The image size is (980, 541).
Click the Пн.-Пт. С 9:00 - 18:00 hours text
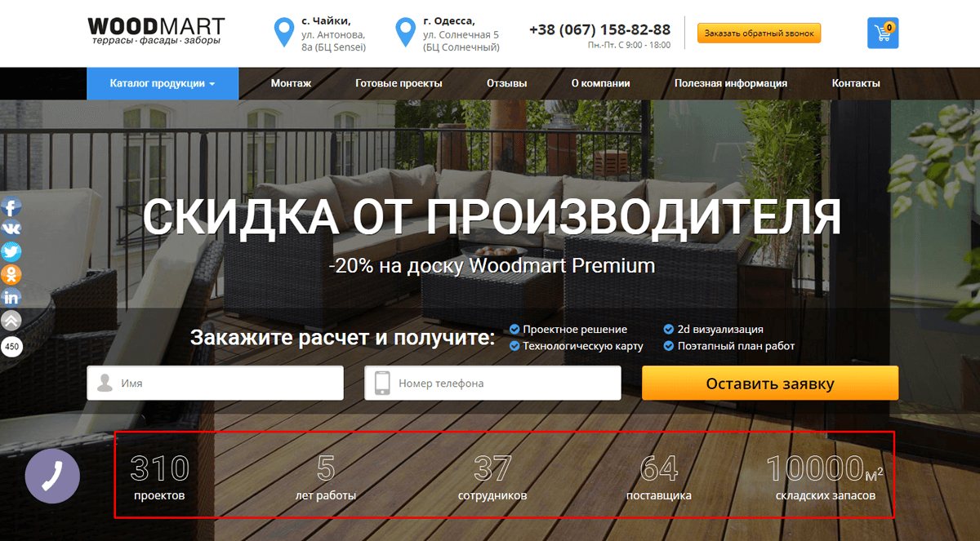(x=629, y=45)
